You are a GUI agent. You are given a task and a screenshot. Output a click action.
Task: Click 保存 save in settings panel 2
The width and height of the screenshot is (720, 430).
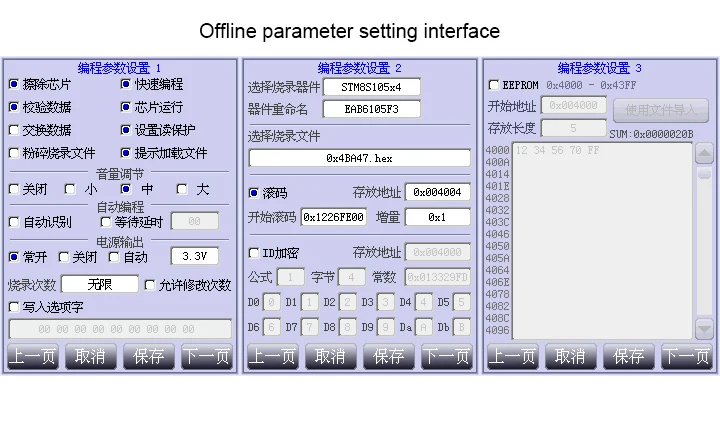(389, 356)
